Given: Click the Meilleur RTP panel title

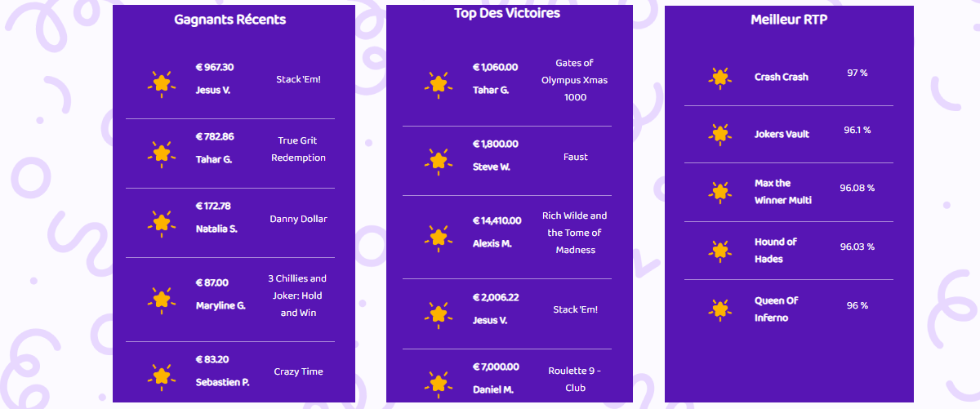Looking at the screenshot, I should tap(789, 20).
